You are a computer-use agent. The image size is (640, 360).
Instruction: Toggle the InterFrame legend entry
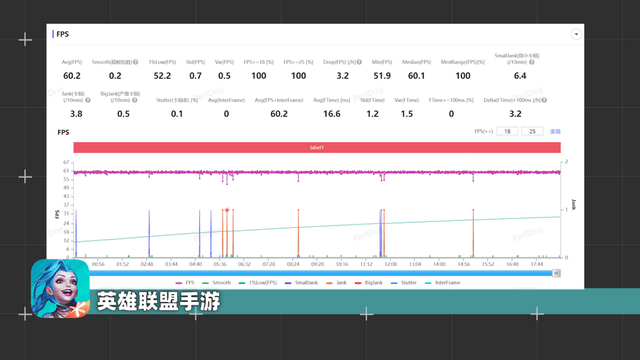point(442,282)
